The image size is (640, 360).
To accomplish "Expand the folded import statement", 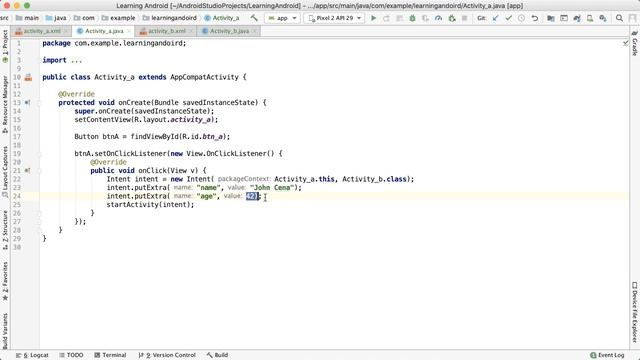I will (x=76, y=60).
